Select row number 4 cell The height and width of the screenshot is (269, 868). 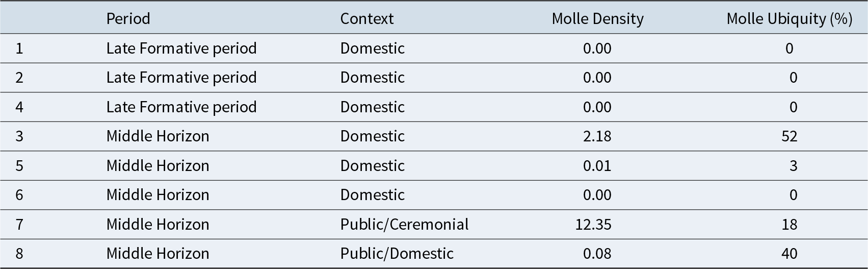point(19,107)
